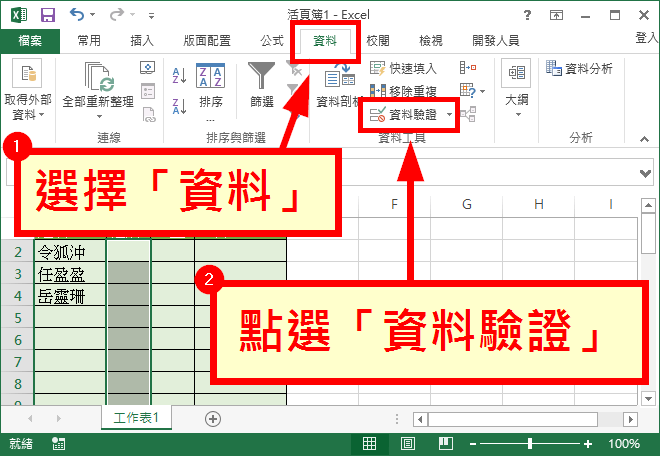Sort Z to A descending
This screenshot has width=660, height=456.
[x=179, y=106]
